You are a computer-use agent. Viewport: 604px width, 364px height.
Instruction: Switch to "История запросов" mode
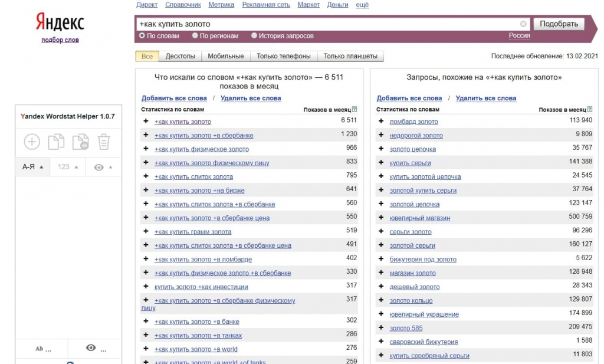click(x=255, y=35)
